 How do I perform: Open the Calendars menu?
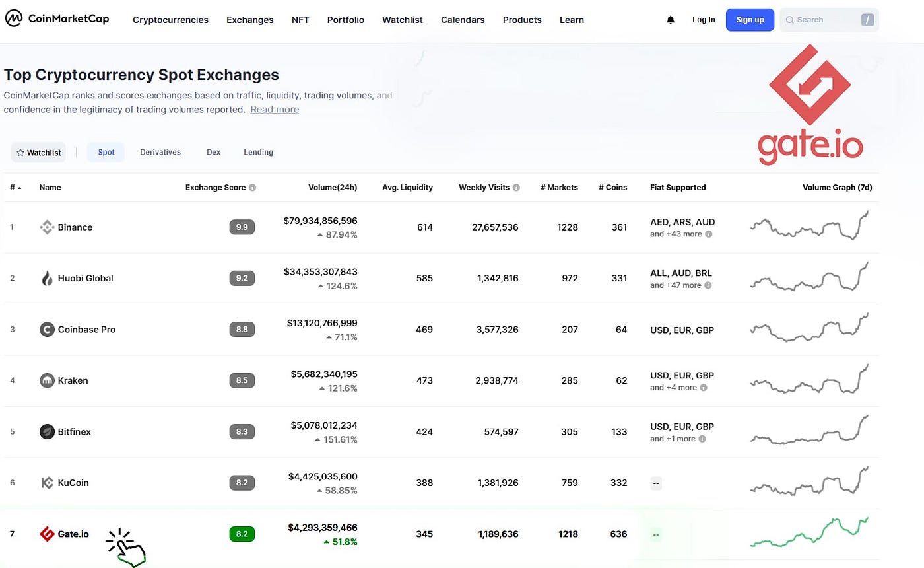[463, 20]
